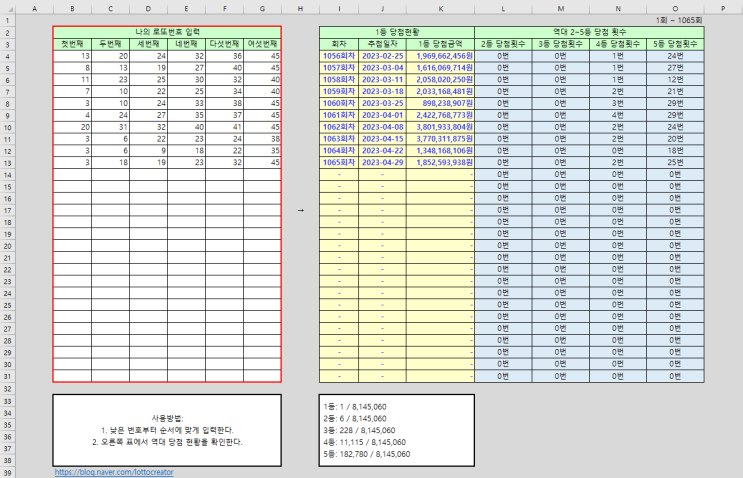Screen dimensions: 743x478
Task: Select the 4번 cell in 4등 column
Action: [x=618, y=115]
